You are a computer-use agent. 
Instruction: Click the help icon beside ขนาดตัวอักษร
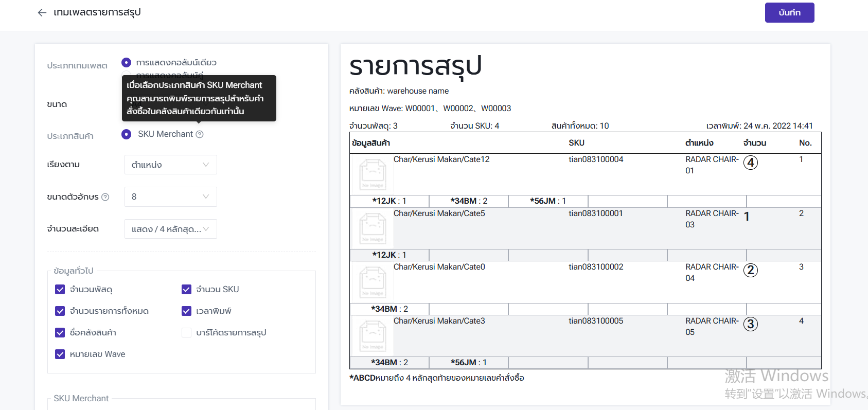point(105,197)
